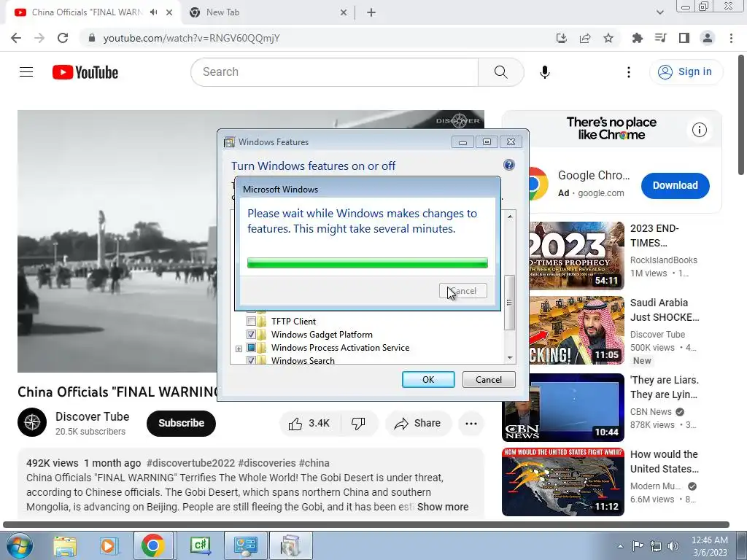
Task: Dislike the video with thumbs down
Action: point(358,424)
